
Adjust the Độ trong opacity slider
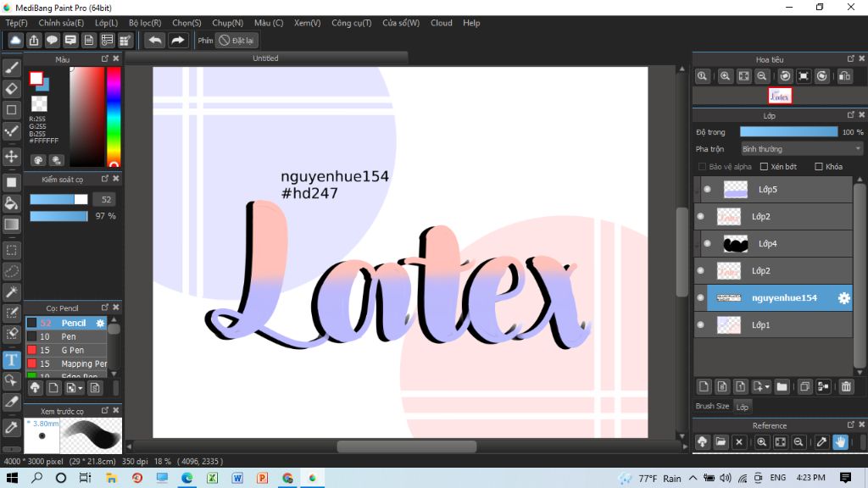788,131
